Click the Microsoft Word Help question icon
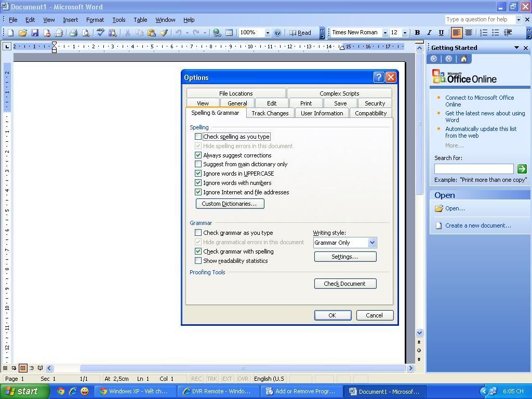 pos(277,33)
